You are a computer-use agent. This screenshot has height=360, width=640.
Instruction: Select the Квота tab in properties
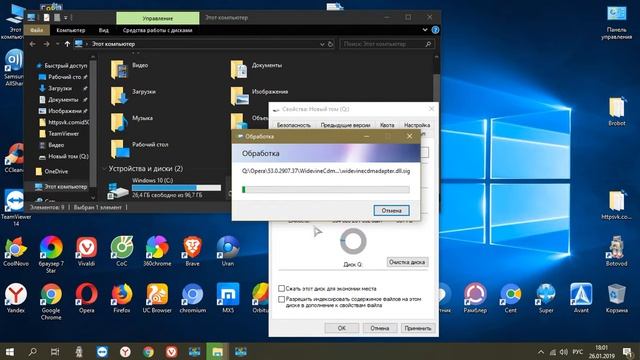[x=387, y=125]
